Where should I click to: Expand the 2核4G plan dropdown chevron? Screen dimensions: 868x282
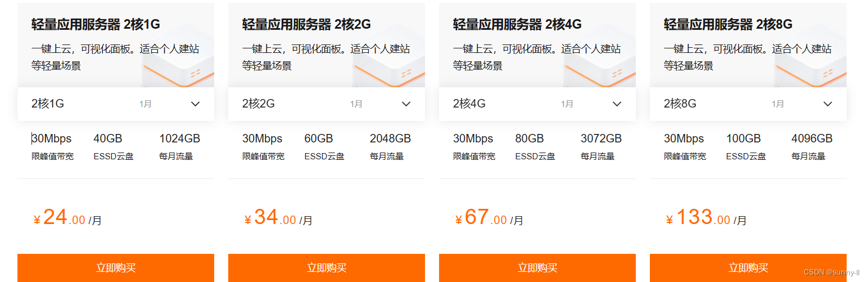(617, 104)
